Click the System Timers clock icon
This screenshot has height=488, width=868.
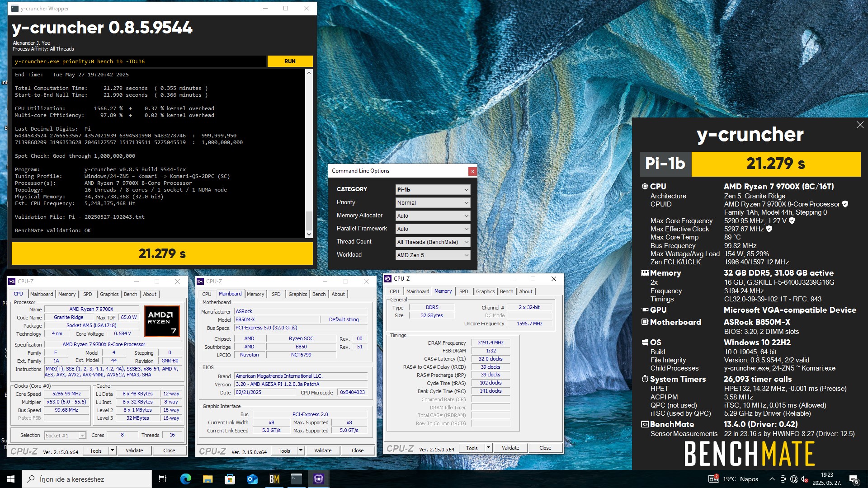point(645,379)
